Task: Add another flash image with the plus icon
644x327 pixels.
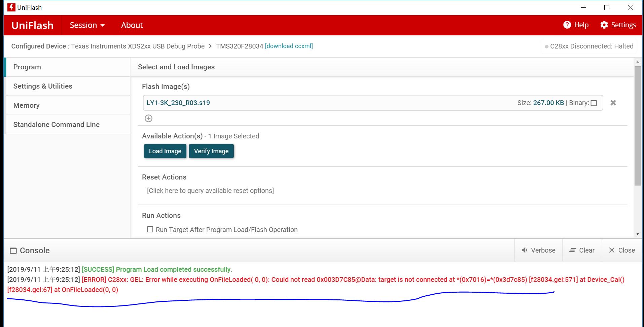Action: coord(148,118)
